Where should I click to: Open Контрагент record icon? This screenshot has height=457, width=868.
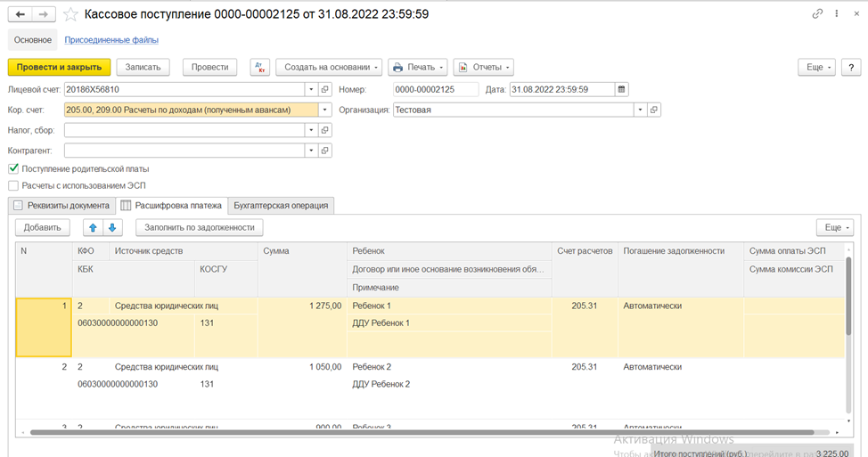click(325, 150)
